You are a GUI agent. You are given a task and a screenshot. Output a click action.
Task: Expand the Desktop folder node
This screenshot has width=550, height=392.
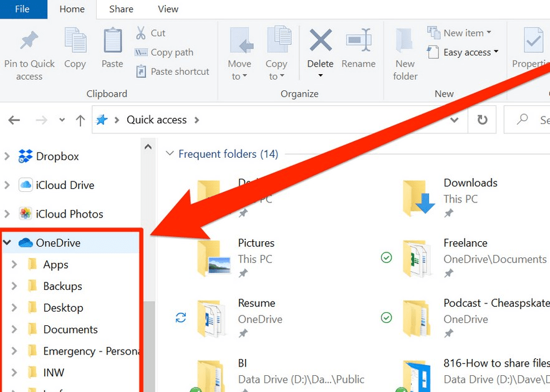click(x=14, y=308)
